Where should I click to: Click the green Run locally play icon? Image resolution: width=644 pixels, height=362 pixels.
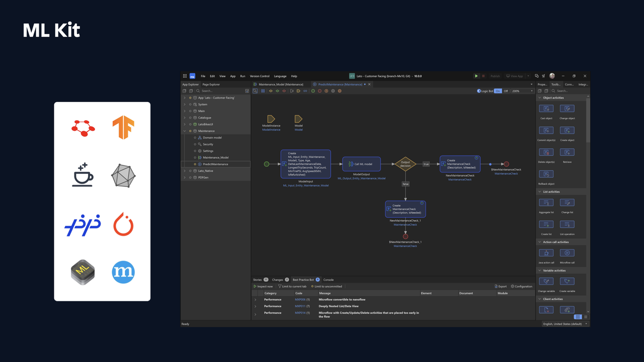[x=476, y=76]
